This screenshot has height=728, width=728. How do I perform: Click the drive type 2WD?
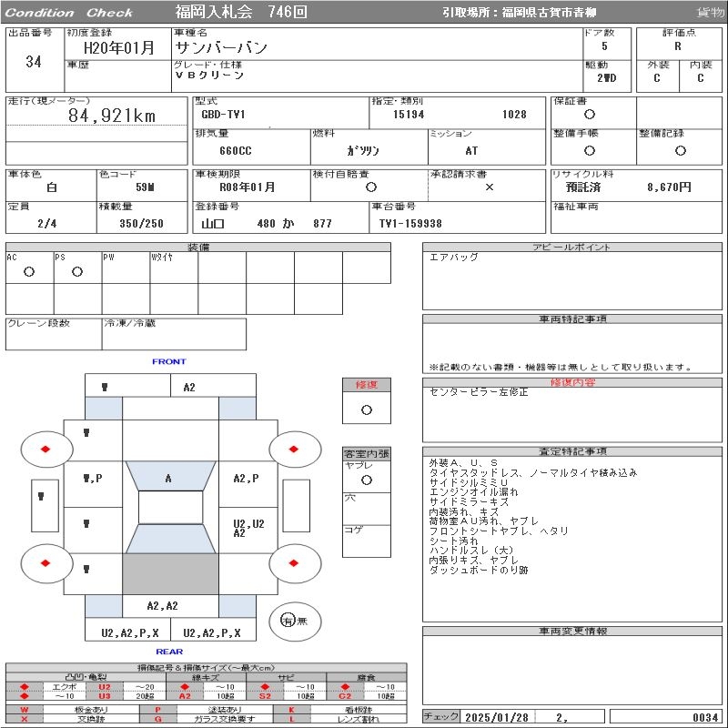(x=607, y=78)
